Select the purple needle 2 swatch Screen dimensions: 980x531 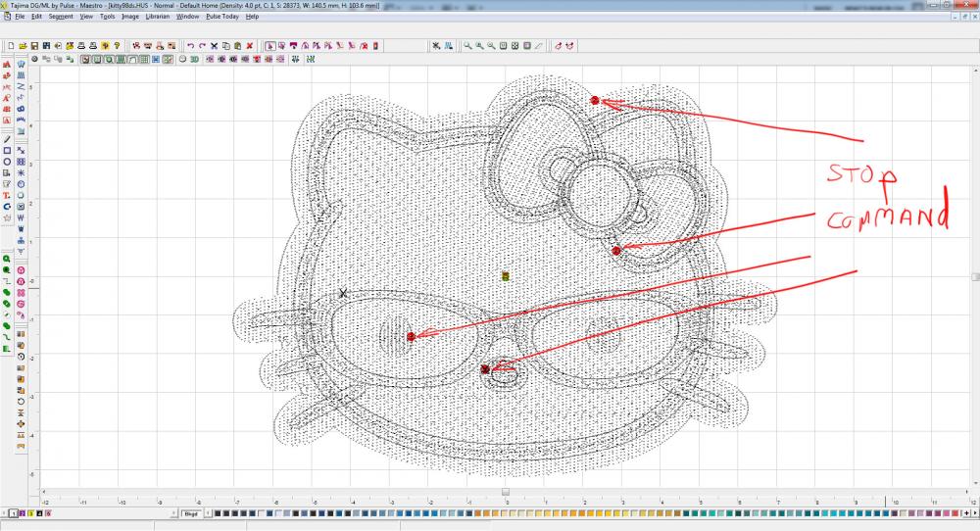pos(22,513)
